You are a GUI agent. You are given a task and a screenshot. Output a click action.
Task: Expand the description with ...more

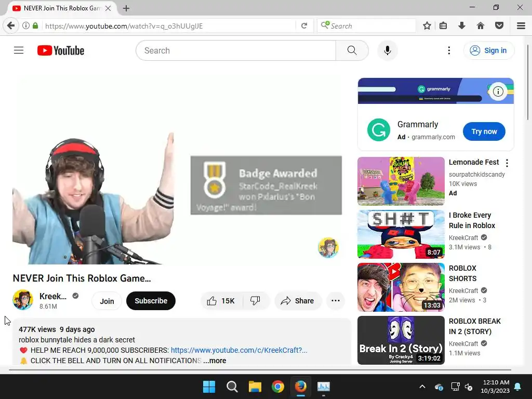pos(215,361)
